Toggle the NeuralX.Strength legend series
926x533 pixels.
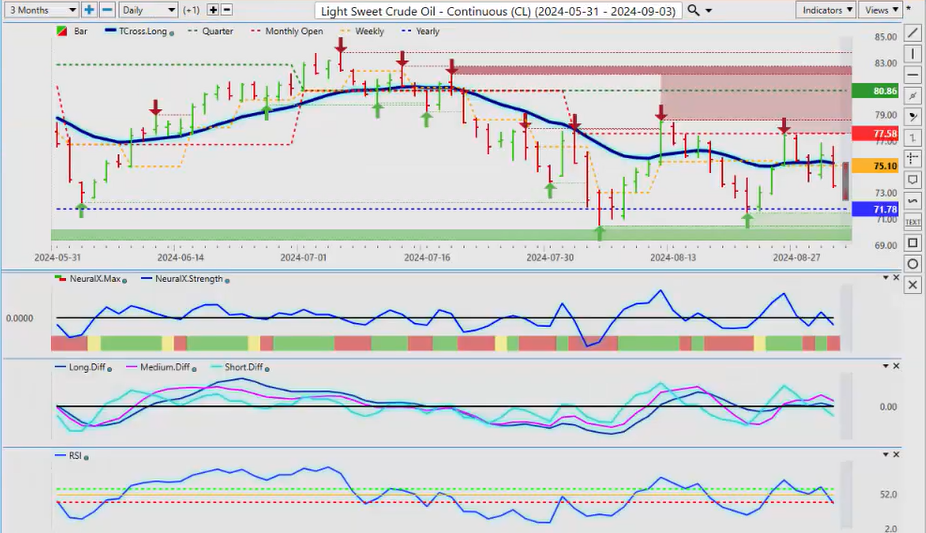pyautogui.click(x=183, y=279)
